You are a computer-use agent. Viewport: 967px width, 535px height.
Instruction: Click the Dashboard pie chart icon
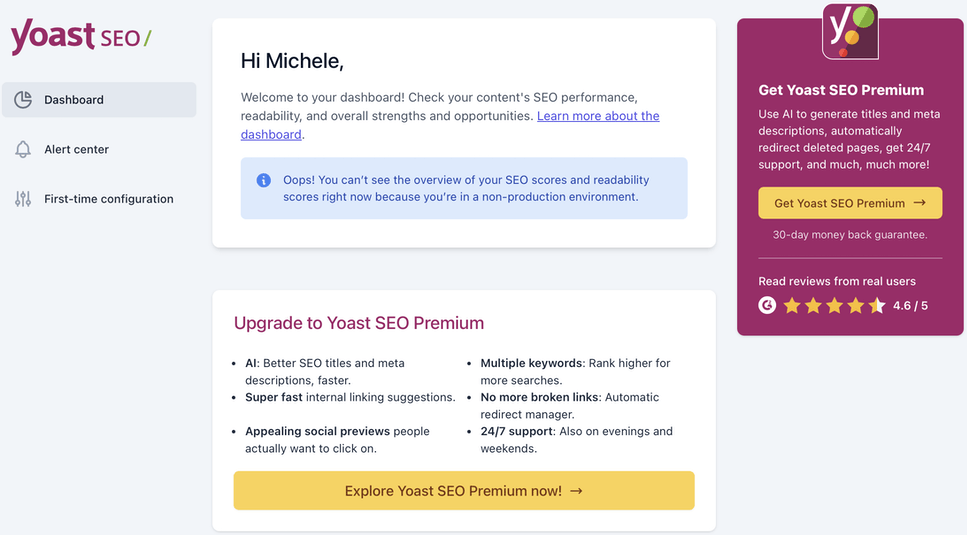23,100
